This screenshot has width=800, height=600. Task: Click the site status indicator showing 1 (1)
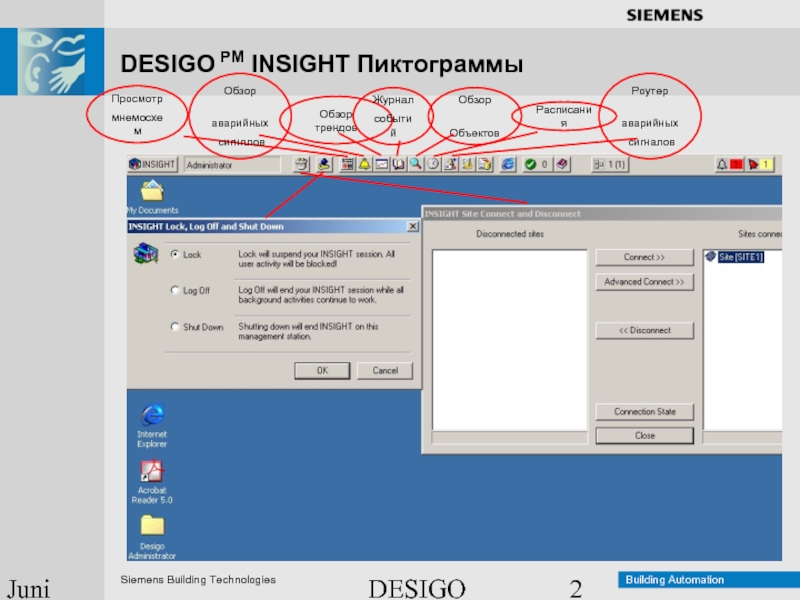coord(610,164)
